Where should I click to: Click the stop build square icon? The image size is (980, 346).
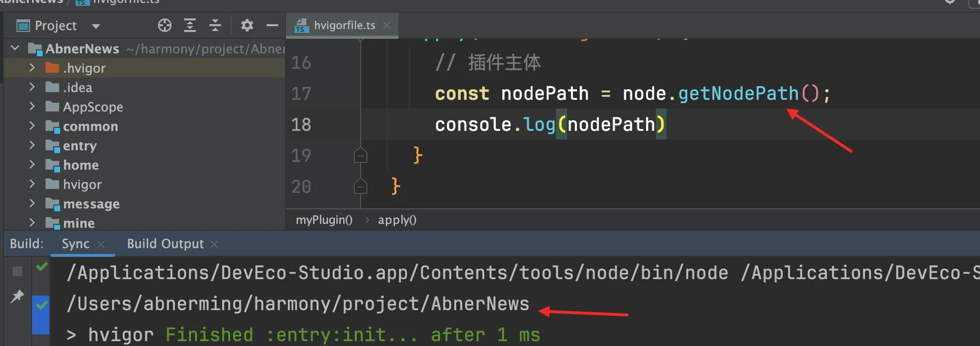17,271
